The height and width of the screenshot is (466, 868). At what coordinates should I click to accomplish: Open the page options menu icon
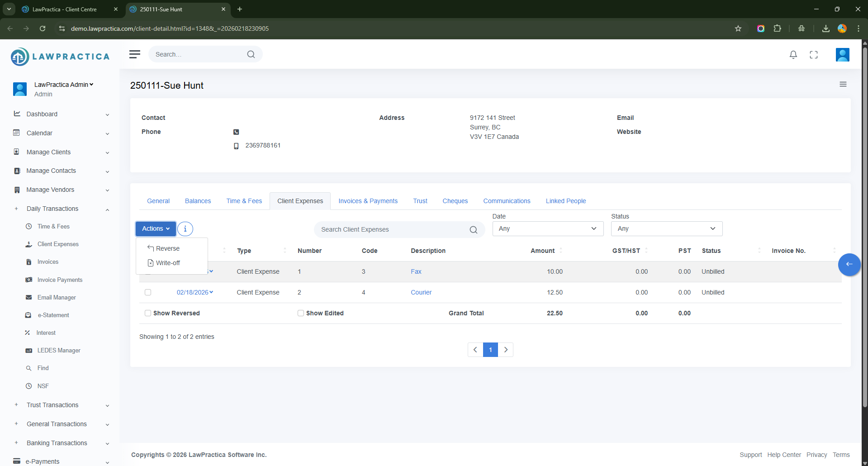click(x=843, y=85)
